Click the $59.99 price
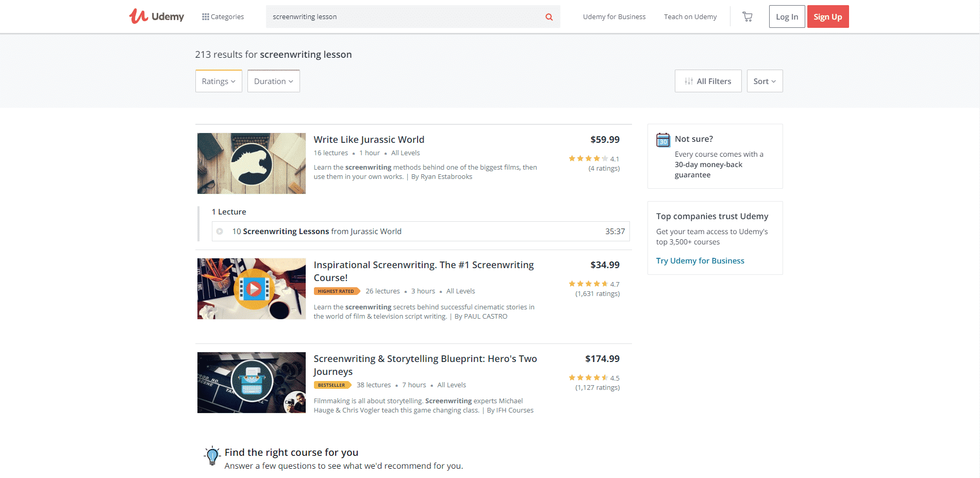The image size is (980, 478). click(605, 140)
